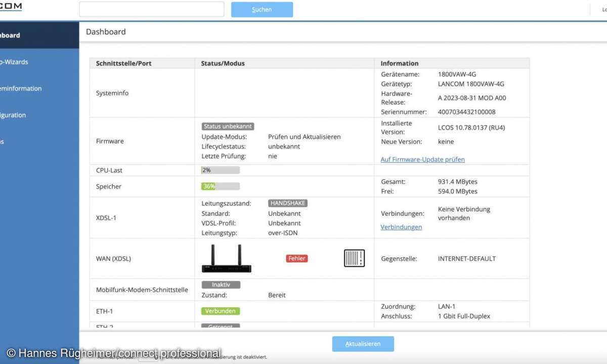
Task: Click the over-ISDN Leitungstyp value
Action: pyautogui.click(x=283, y=233)
